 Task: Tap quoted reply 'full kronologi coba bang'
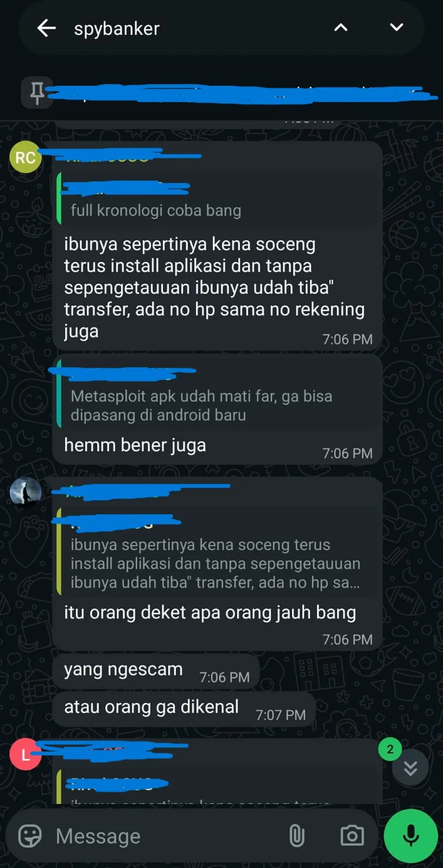218,198
